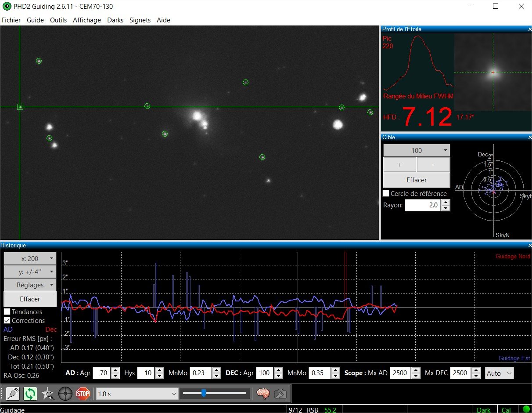Open the exposure duration dropdown showing 1.0 s
This screenshot has width=532, height=413.
pos(136,394)
